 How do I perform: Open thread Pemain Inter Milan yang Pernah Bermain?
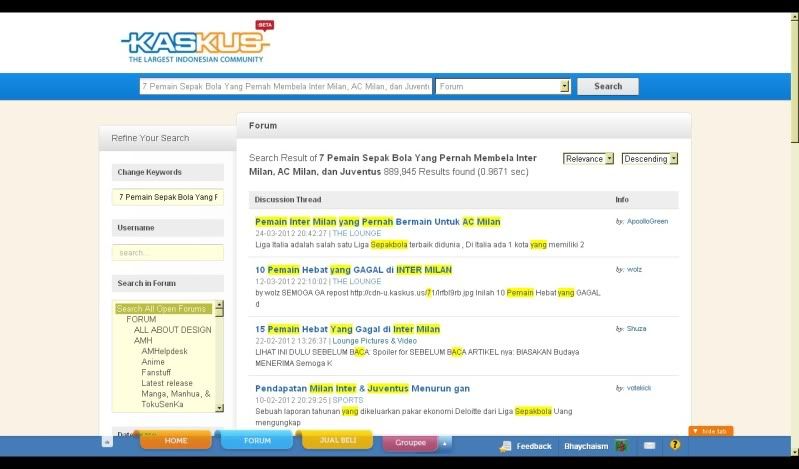point(378,222)
